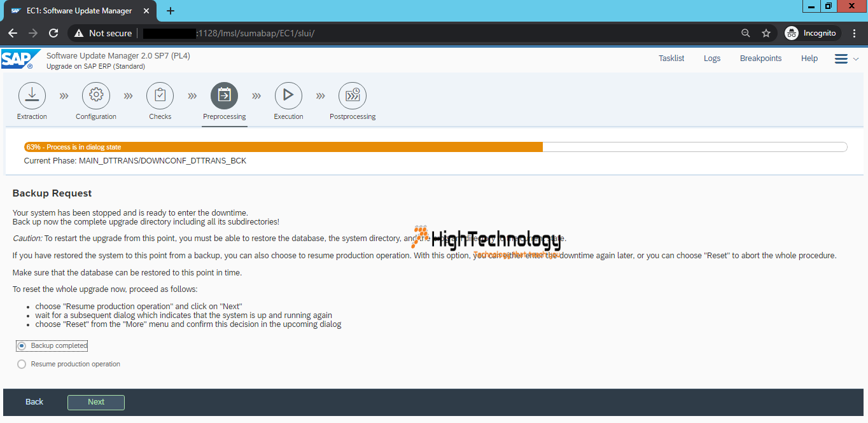
Task: Click the browser forward arrow
Action: tap(33, 33)
